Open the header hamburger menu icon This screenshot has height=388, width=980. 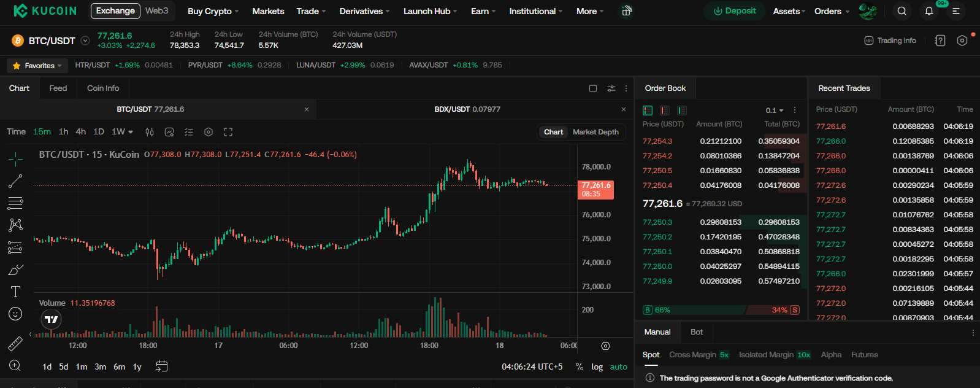956,11
